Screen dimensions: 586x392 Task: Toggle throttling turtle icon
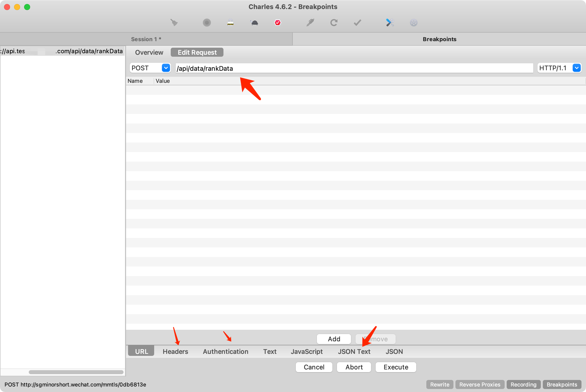click(254, 23)
